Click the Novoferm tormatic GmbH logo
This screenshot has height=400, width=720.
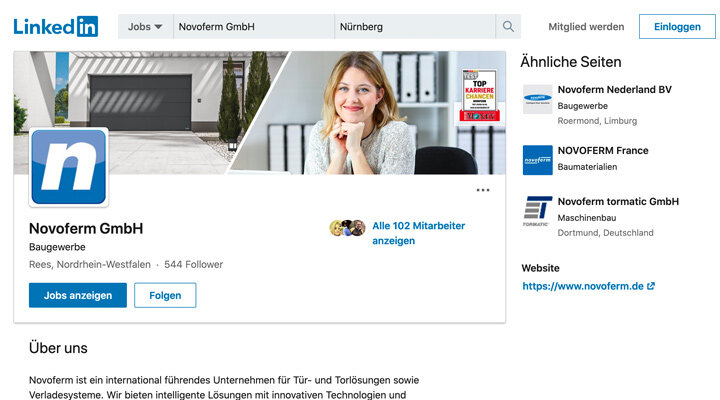pos(537,212)
